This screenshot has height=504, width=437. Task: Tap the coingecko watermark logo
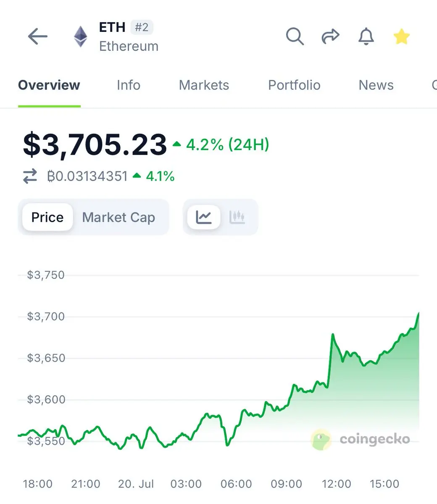click(361, 439)
